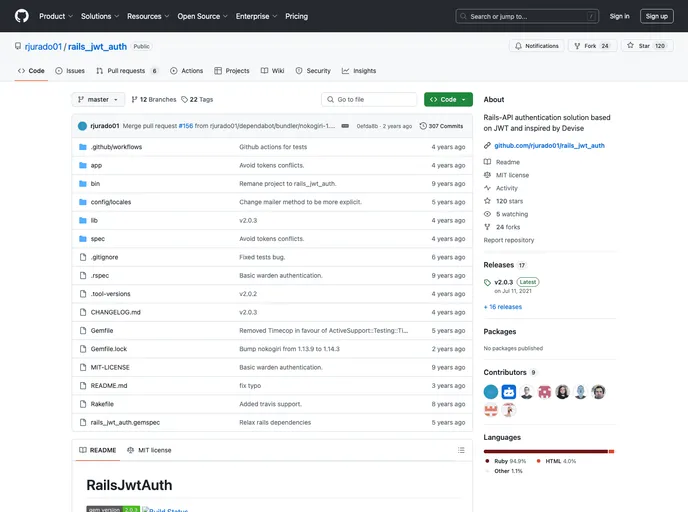Open the rails_jwt_auth repository link
The width and height of the screenshot is (688, 512).
(x=97, y=47)
